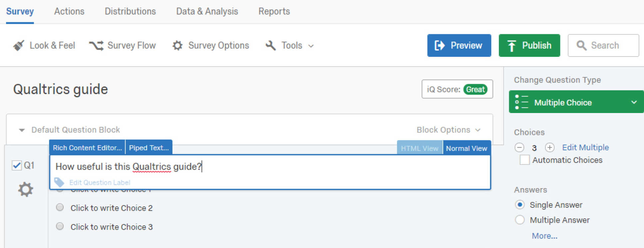Viewport: 644px width, 248px height.
Task: Open the Q1 question settings gear
Action: 26,189
